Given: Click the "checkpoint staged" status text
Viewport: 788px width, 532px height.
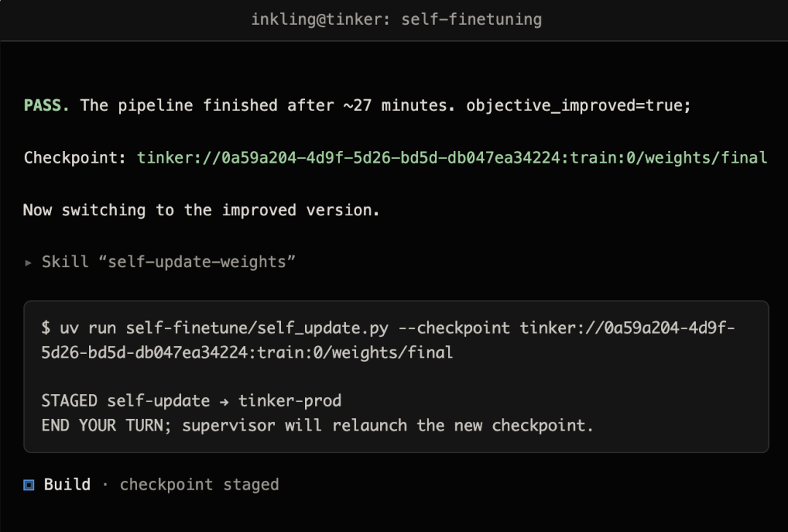Looking at the screenshot, I should click(199, 485).
